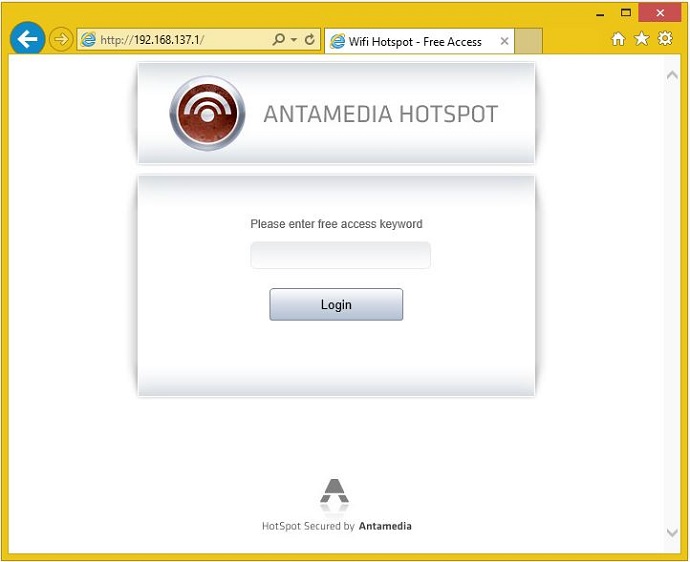Go to the browser home page icon

pos(618,39)
